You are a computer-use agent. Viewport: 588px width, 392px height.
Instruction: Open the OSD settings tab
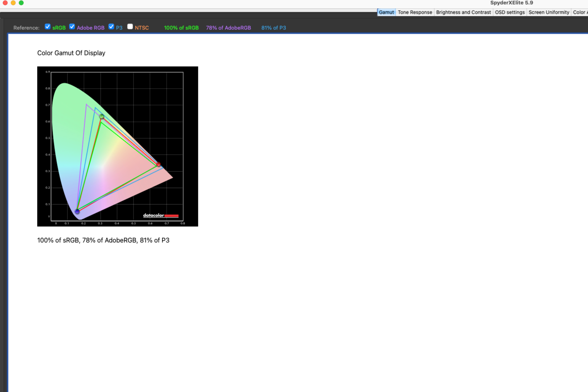point(510,12)
